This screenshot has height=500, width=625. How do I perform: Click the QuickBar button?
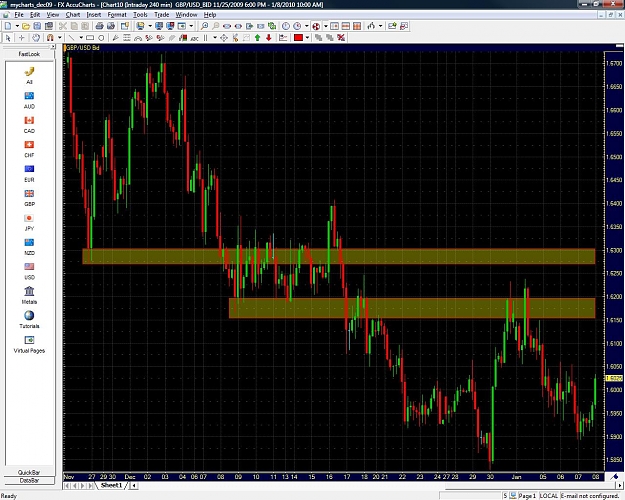coord(29,472)
